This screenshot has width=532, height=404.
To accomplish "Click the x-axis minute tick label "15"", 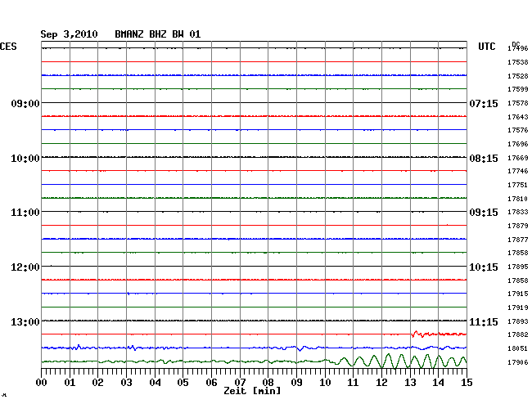I will tap(467, 383).
